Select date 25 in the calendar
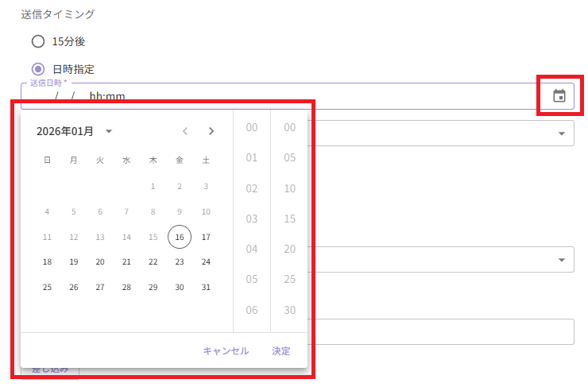The height and width of the screenshot is (387, 588). click(47, 287)
